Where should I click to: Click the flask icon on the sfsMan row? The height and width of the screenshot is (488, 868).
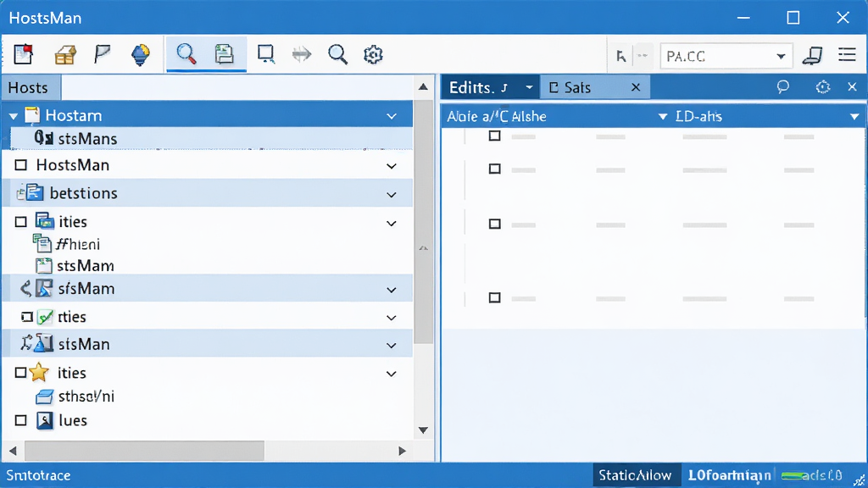tap(43, 344)
